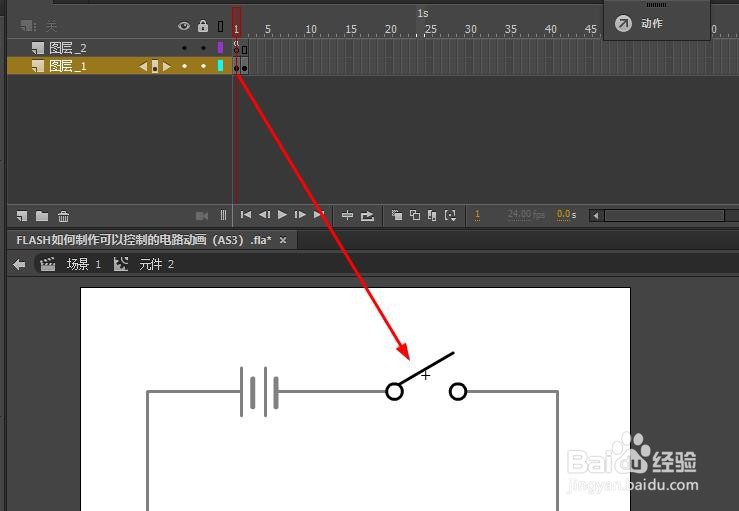
Task: Play the timeline animation
Action: (282, 214)
